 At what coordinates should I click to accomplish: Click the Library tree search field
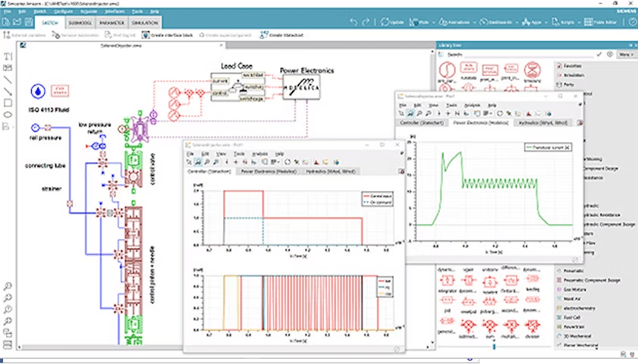point(522,55)
